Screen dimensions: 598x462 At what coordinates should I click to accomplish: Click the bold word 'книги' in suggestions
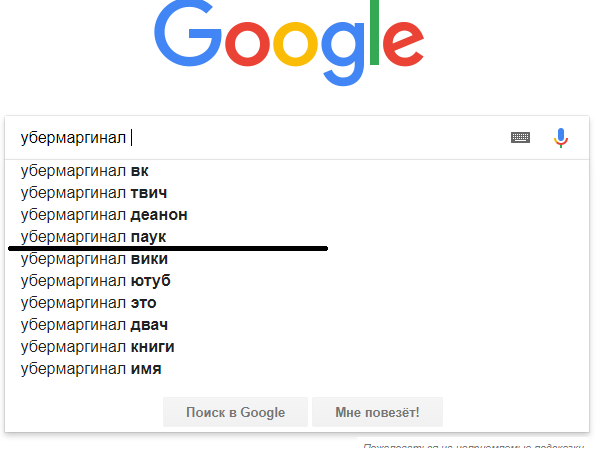(x=153, y=347)
